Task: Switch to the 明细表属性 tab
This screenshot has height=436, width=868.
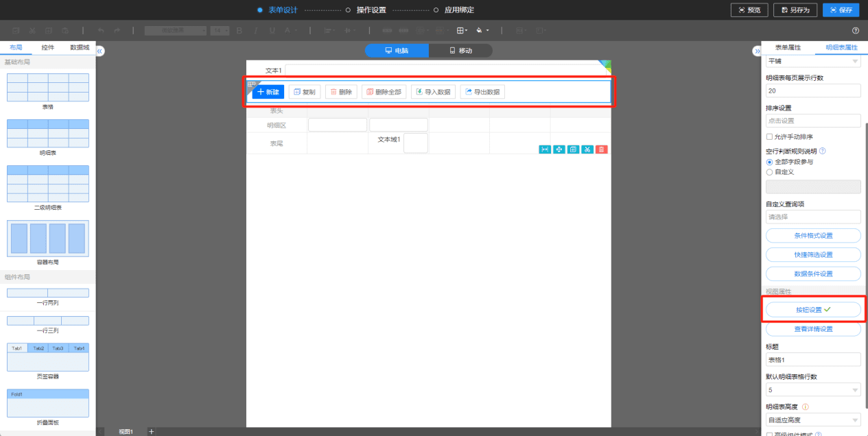Action: tap(841, 47)
